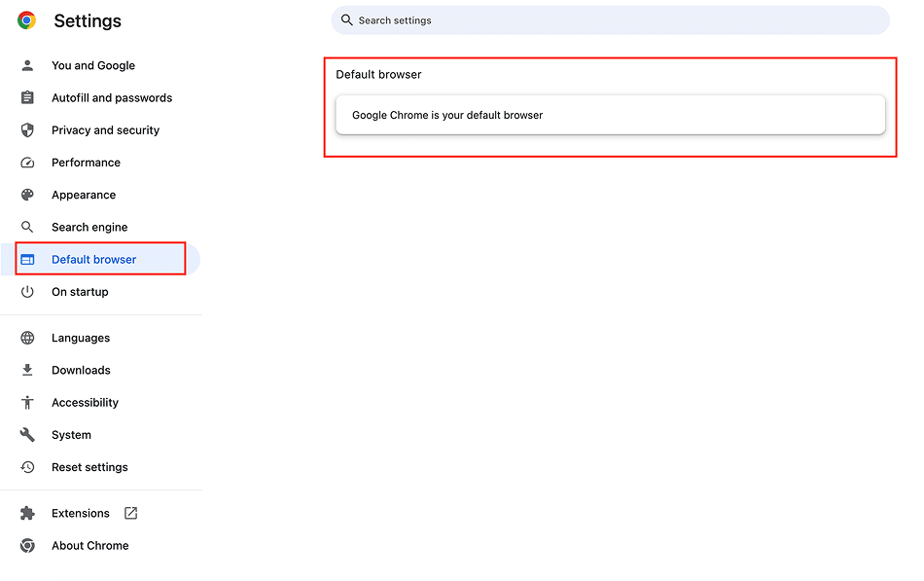This screenshot has width=924, height=581.
Task: Click the Chrome logo beside Settings
Action: pyautogui.click(x=26, y=20)
